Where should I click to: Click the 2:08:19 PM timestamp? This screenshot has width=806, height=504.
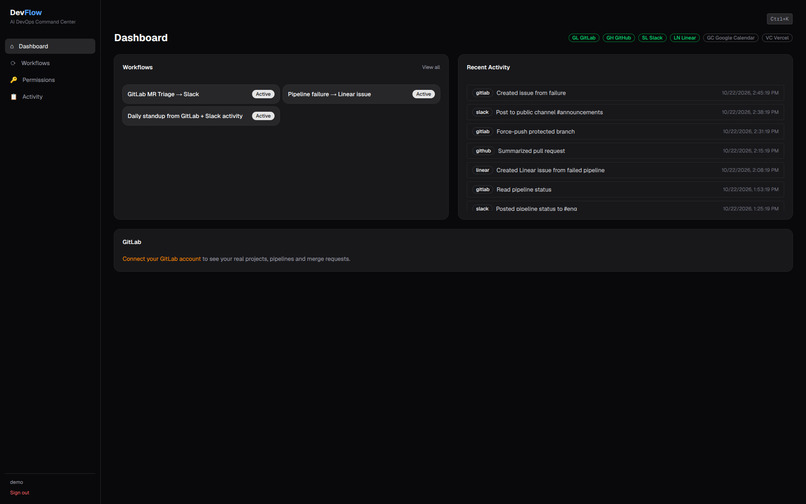[x=750, y=170]
